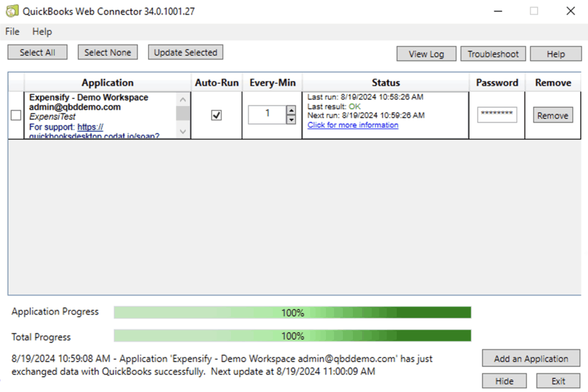Click the Every-Min column header
Screen dimensions: 588x392
pos(272,82)
